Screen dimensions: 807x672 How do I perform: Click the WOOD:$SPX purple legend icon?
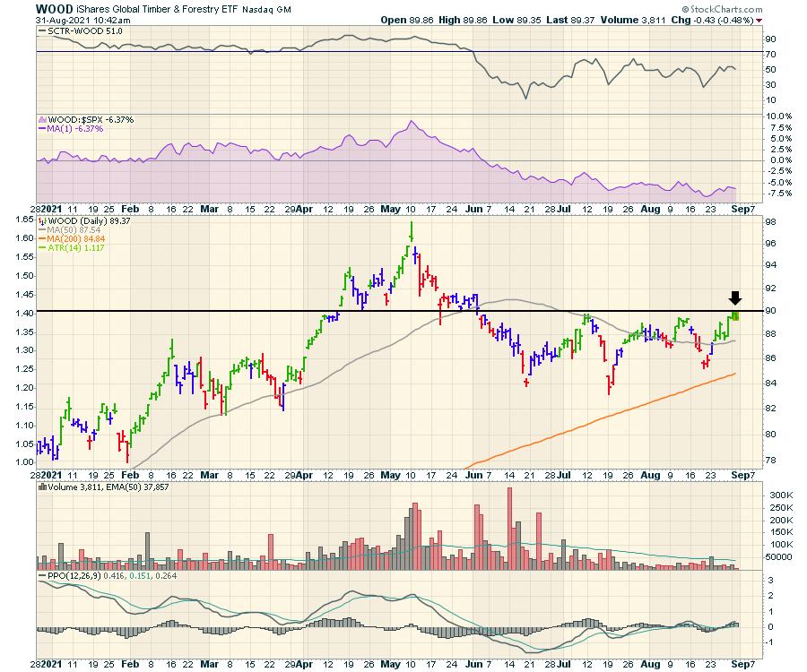pos(42,118)
